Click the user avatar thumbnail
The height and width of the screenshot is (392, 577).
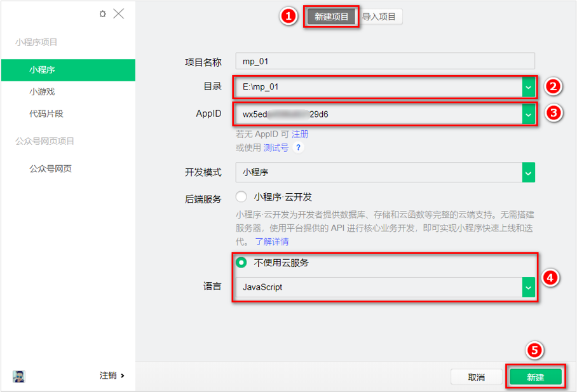19,376
